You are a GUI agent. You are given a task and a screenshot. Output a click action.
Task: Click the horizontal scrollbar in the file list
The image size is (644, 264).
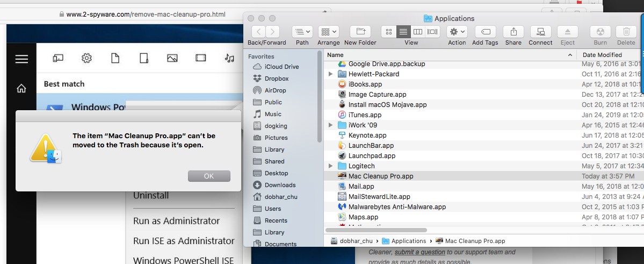click(376, 230)
